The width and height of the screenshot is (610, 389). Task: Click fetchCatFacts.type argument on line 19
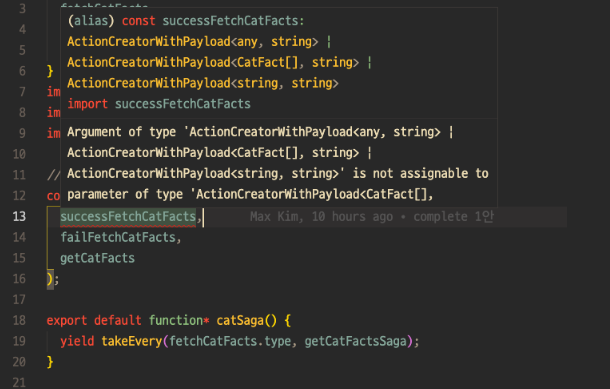click(230, 341)
